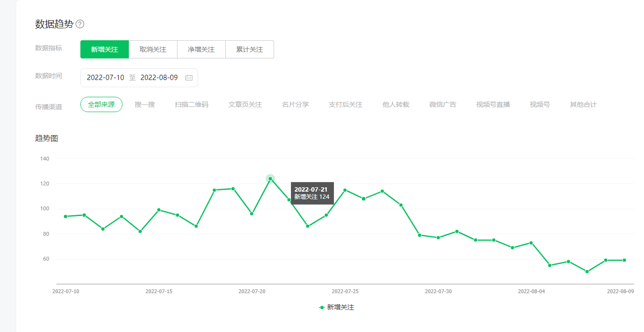Image resolution: width=644 pixels, height=332 pixels.
Task: Click the highlighted 2022-07-21 peak data point
Action: [270, 179]
